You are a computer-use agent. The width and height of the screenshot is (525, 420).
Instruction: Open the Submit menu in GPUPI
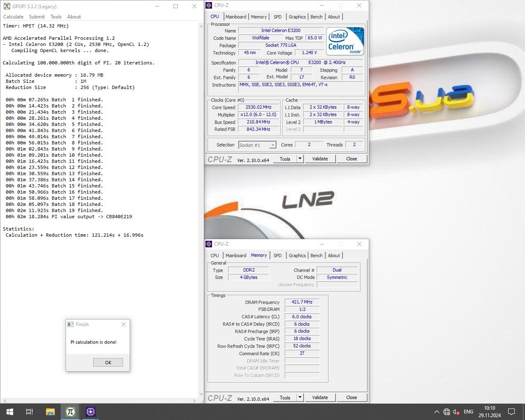click(37, 17)
